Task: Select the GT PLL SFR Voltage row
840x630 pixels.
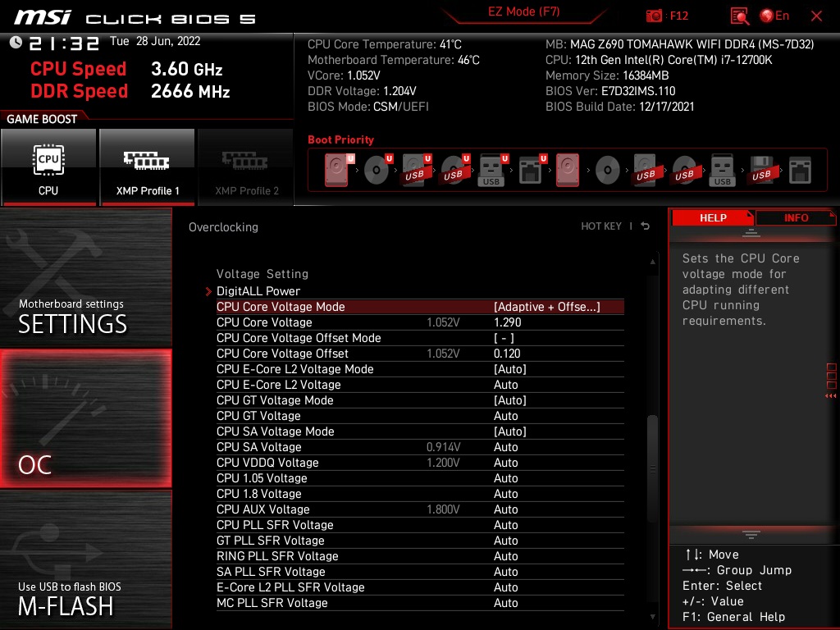Action: [x=420, y=540]
